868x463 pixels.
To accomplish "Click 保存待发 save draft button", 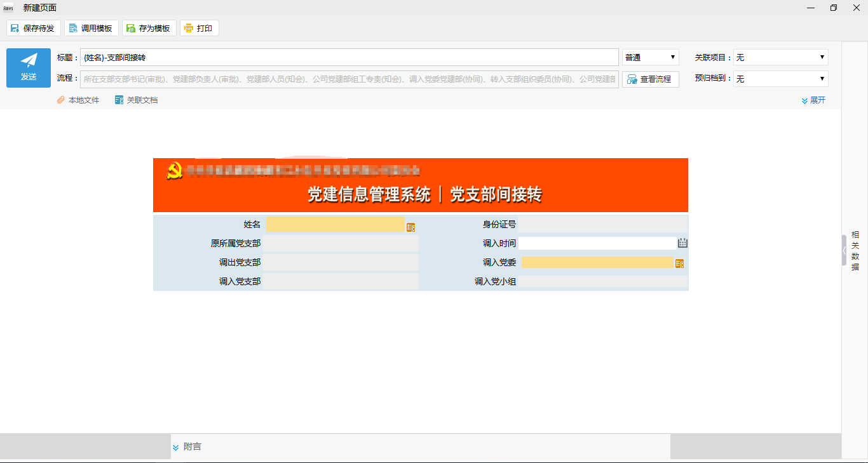I will pos(34,28).
